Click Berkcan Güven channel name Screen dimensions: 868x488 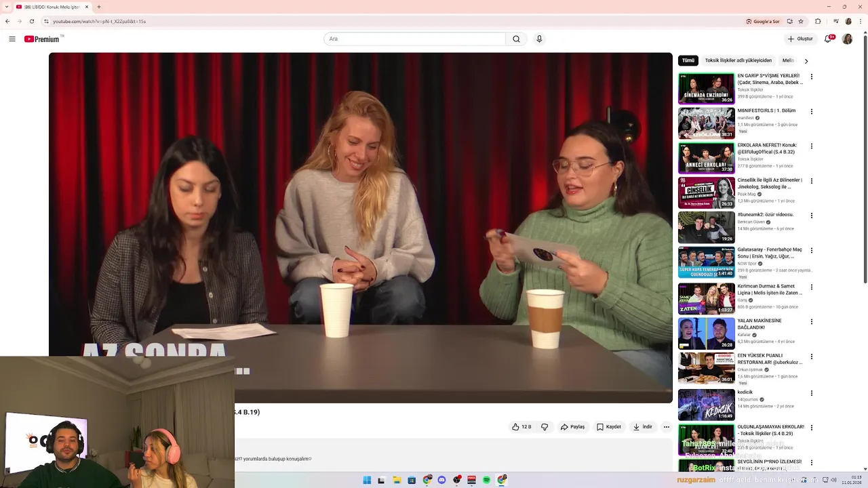click(x=751, y=222)
